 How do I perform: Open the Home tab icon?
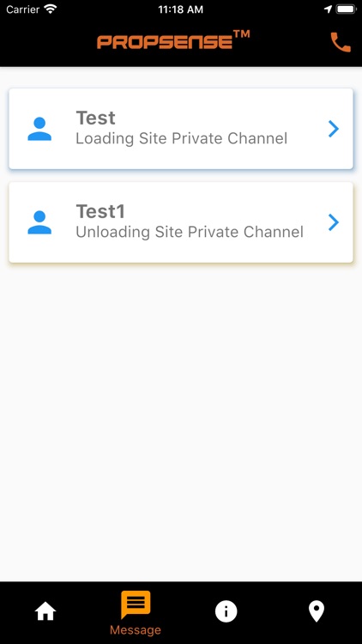[x=45, y=611]
